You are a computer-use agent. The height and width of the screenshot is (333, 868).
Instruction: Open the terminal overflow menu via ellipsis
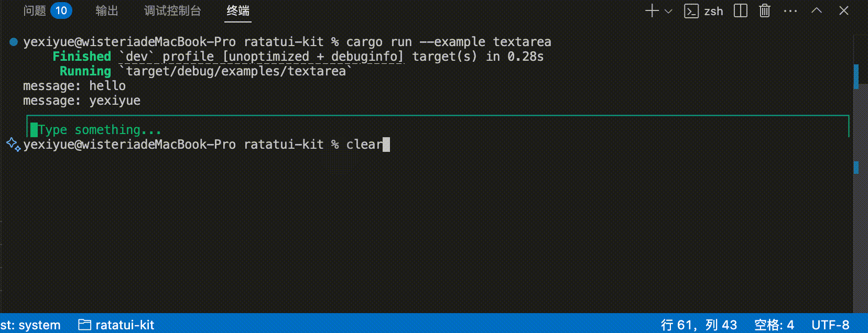tap(790, 10)
